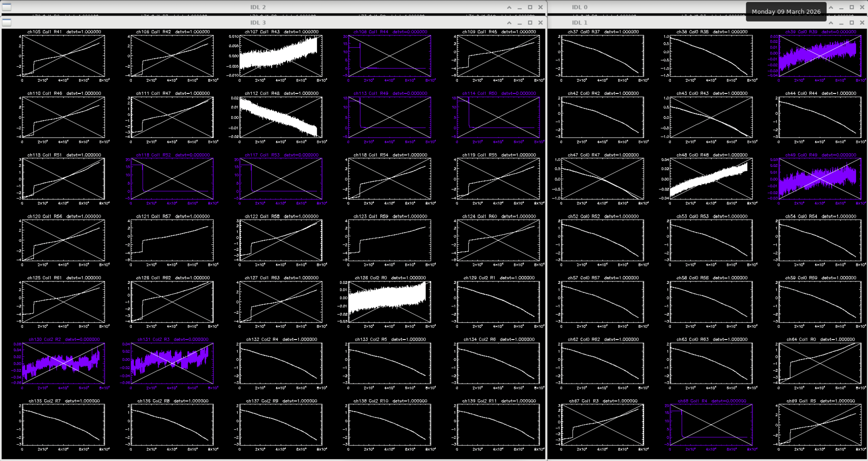Click the IDL 3 title bar label
868x461 pixels.
pos(258,23)
